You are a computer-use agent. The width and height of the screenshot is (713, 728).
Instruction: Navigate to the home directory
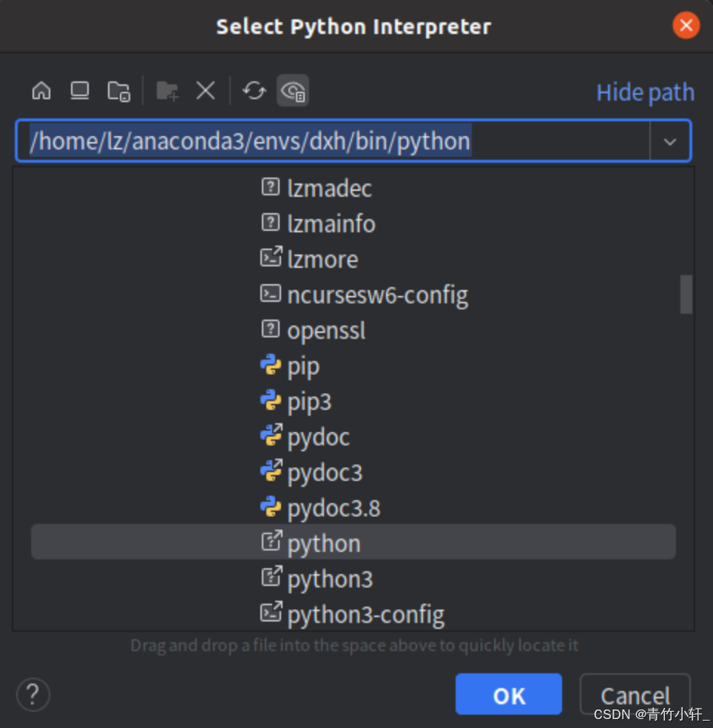(x=41, y=90)
